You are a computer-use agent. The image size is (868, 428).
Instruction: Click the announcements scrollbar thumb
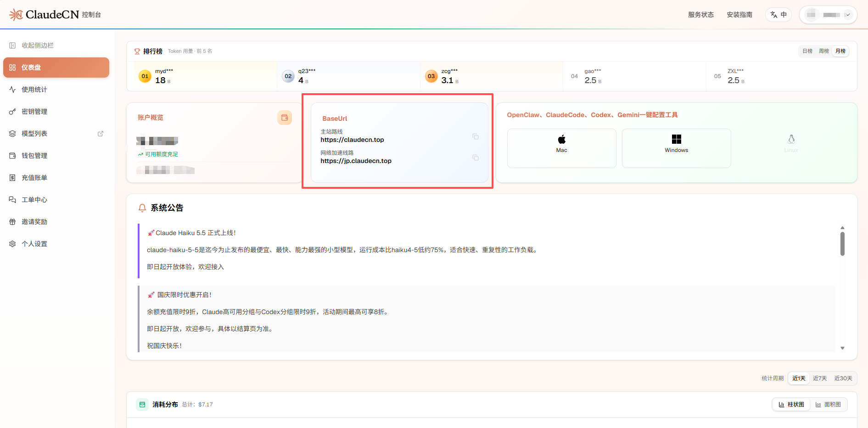[x=842, y=243]
